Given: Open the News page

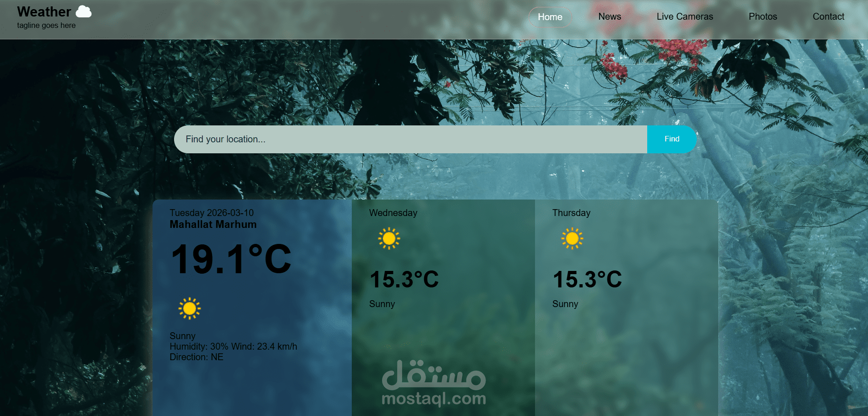Looking at the screenshot, I should [609, 16].
